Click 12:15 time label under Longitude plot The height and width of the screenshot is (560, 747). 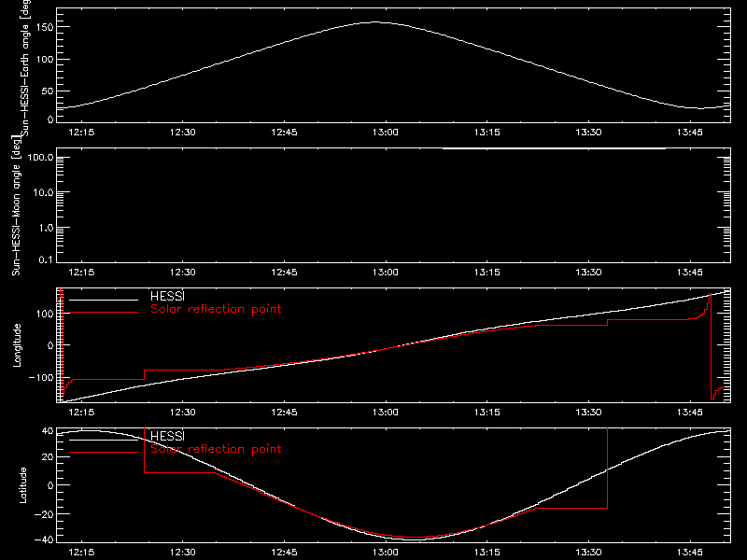[x=81, y=413]
